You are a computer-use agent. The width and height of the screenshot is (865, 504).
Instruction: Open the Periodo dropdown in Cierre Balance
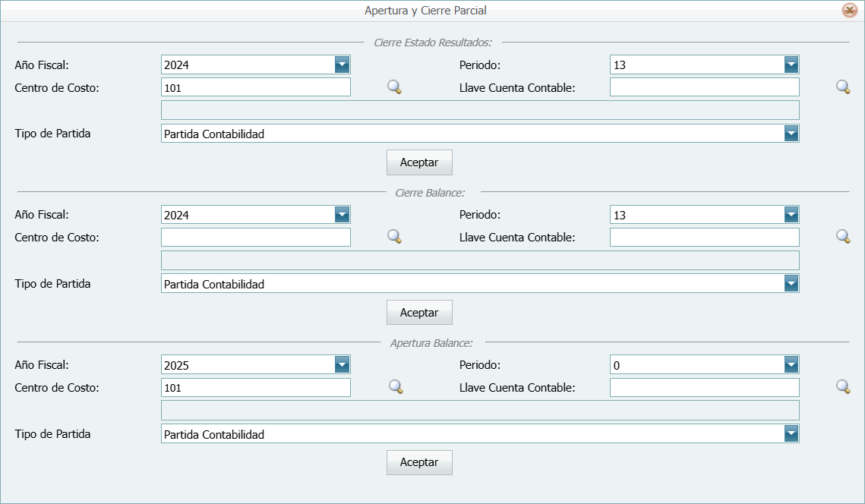click(792, 214)
